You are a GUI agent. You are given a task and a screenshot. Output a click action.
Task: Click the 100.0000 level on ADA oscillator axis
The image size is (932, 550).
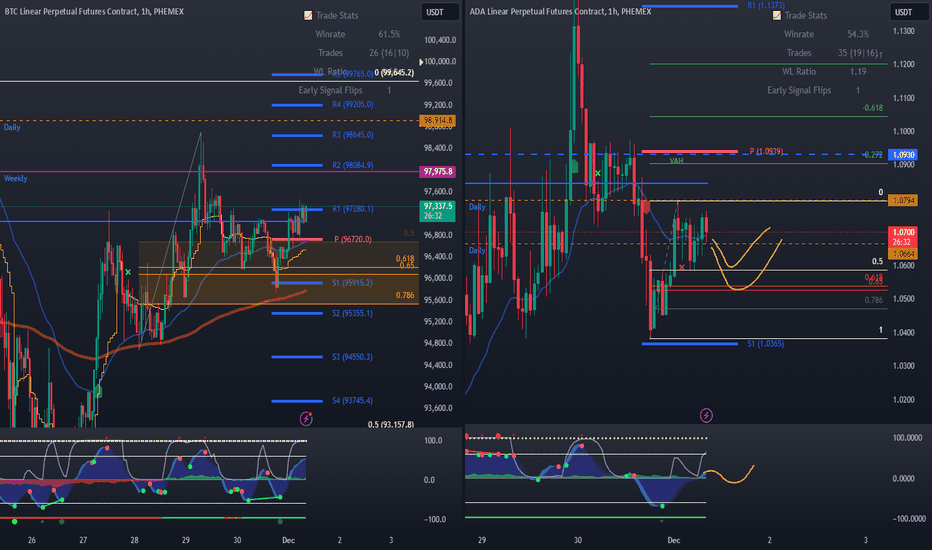(908, 438)
